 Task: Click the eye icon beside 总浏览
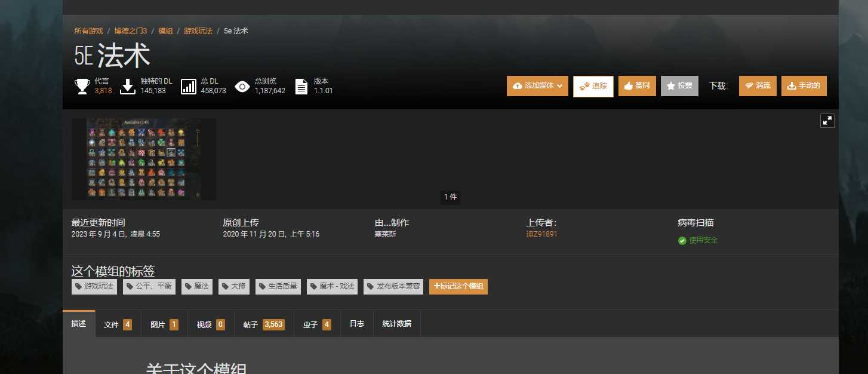[242, 87]
